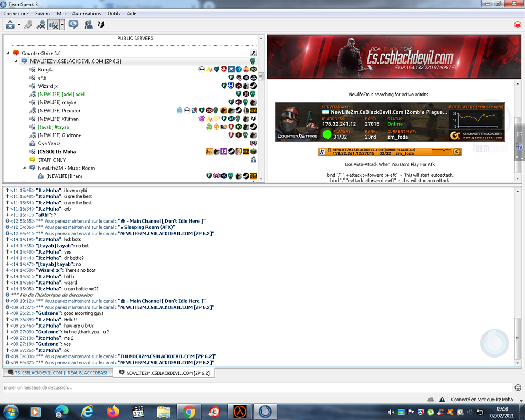525x420 pixels.
Task: Click the wolf-head toolbar icon
Action: [x=101, y=25]
